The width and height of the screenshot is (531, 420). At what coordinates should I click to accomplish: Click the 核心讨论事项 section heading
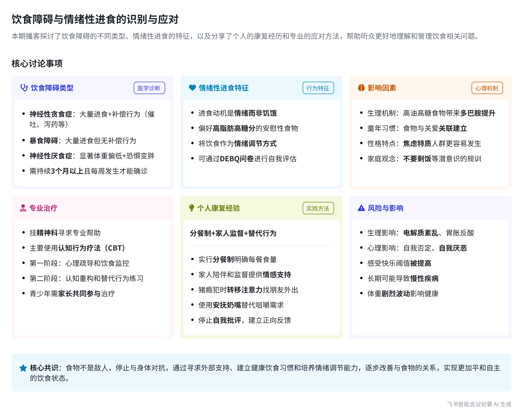pos(37,63)
